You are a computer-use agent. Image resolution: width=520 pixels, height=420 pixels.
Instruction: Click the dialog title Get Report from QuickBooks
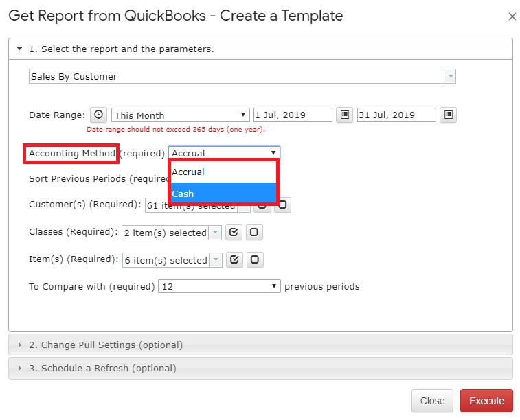click(176, 16)
